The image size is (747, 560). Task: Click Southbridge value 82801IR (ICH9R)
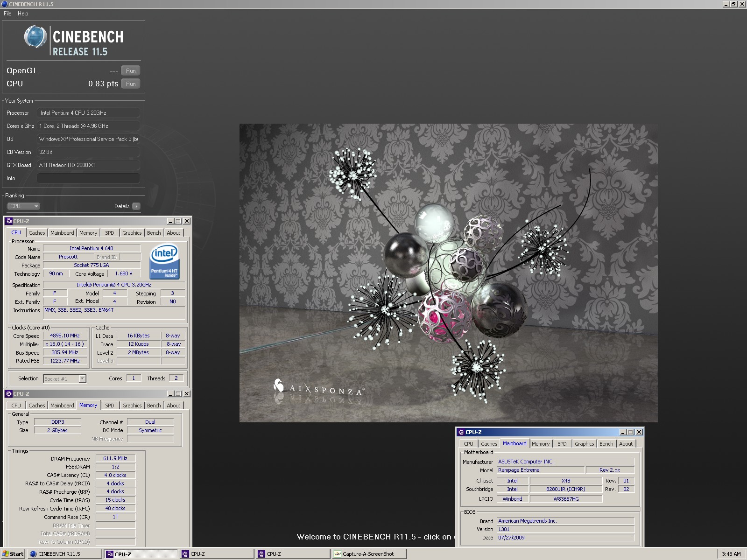tap(566, 489)
